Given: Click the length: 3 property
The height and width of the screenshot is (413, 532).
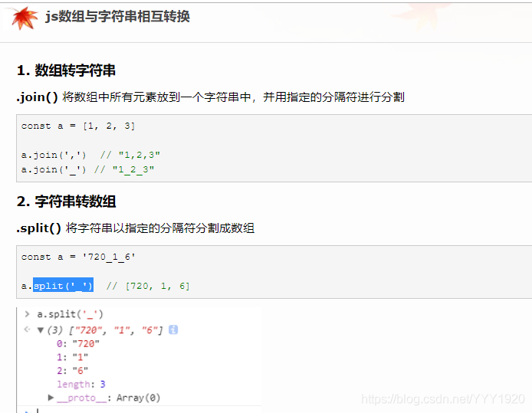Looking at the screenshot, I should [x=81, y=384].
